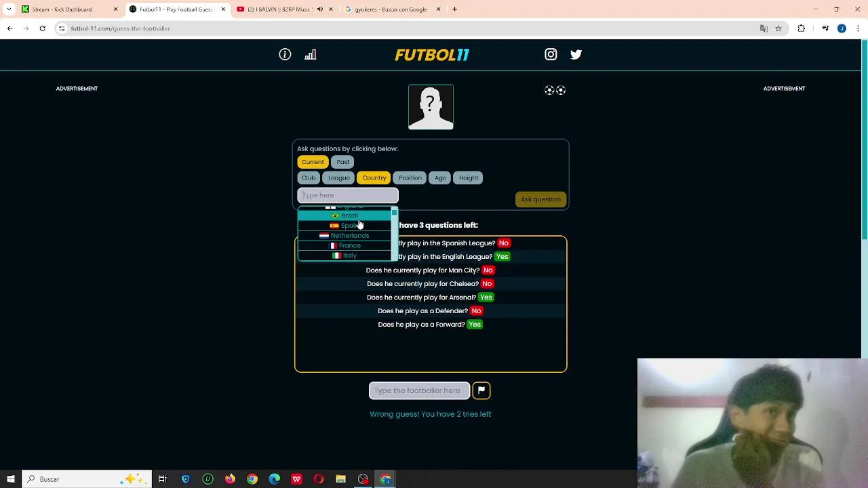The width and height of the screenshot is (868, 488).
Task: Open Task View on the taskbar
Action: (163, 479)
